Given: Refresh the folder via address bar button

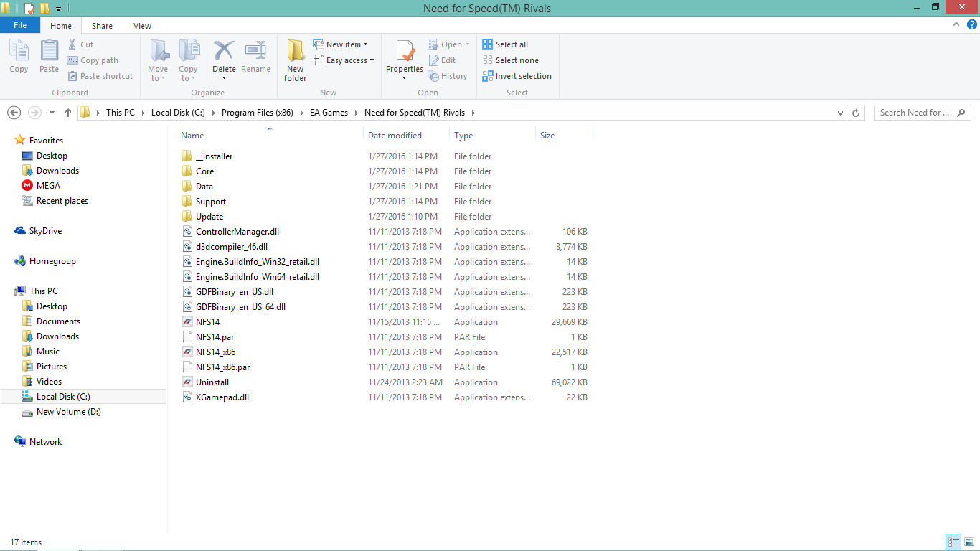Looking at the screenshot, I should tap(855, 113).
